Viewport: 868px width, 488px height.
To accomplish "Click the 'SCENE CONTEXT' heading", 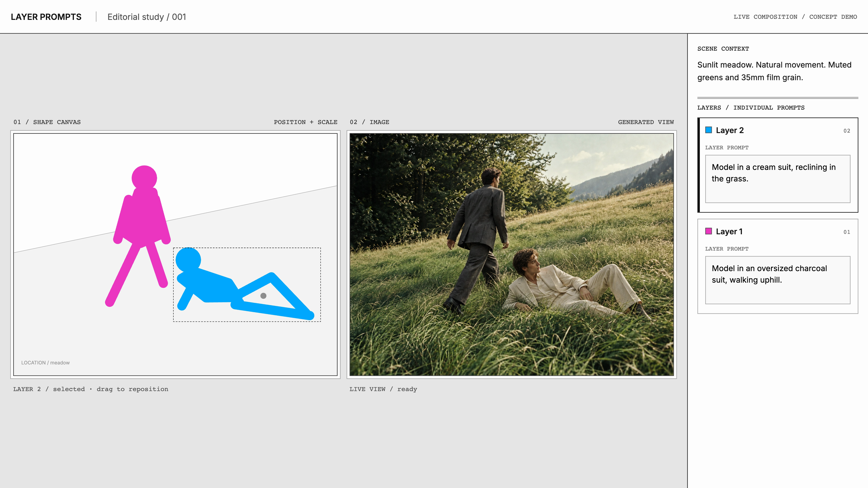I will (723, 49).
